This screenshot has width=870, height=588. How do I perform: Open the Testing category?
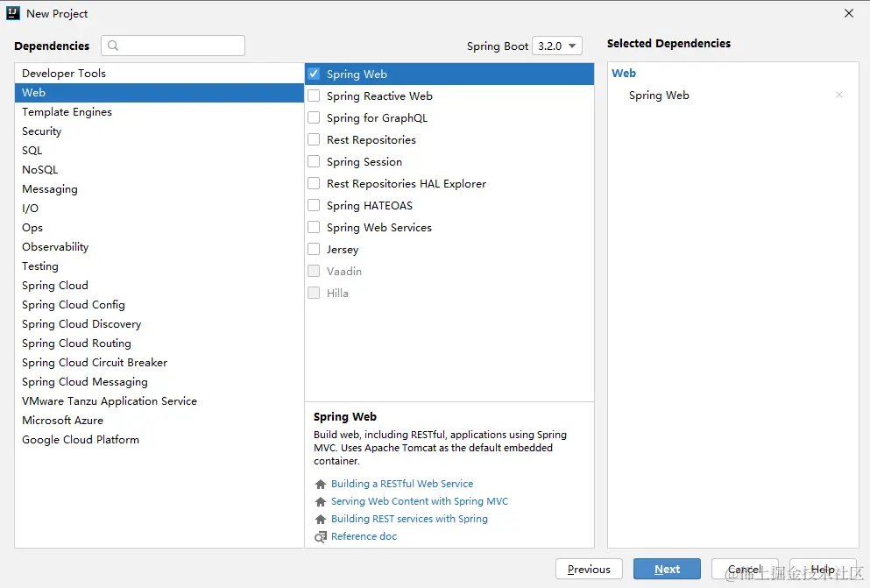(159, 266)
